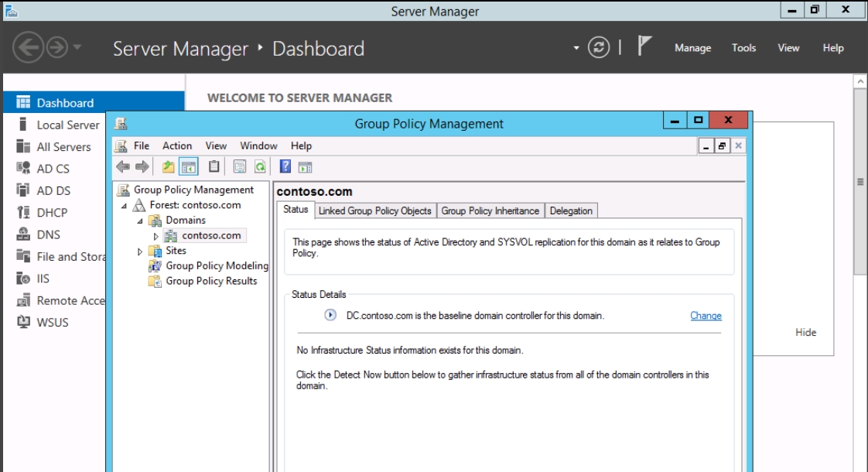Screen dimensions: 868x472
Task: Select the Status tab
Action: coord(296,210)
